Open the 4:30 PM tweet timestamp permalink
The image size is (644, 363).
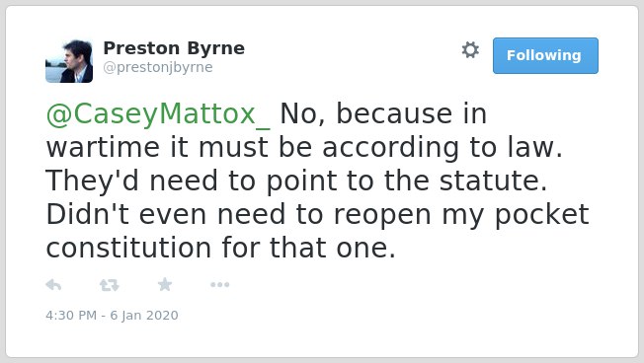click(x=71, y=316)
